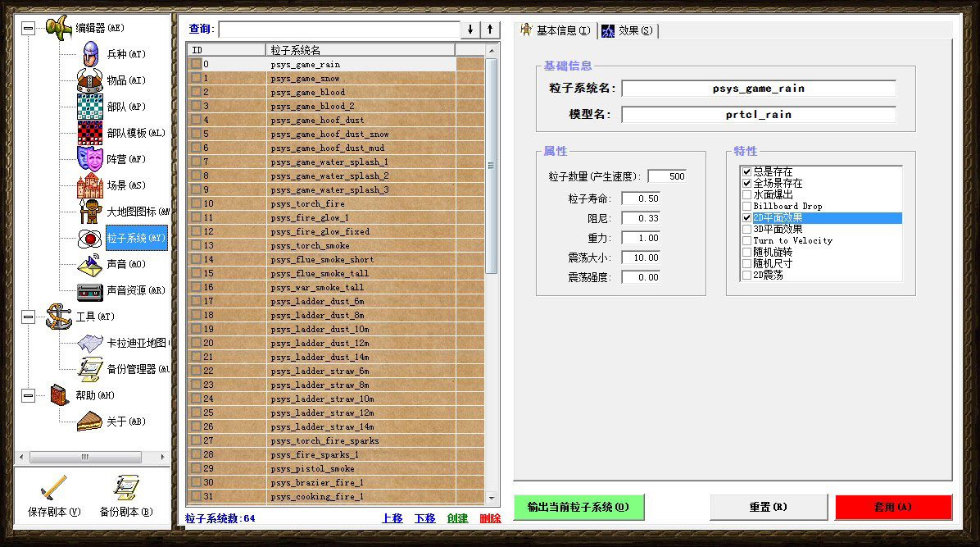Collapse the 工具 tree node
Screen dimensions: 980x547
click(29, 317)
